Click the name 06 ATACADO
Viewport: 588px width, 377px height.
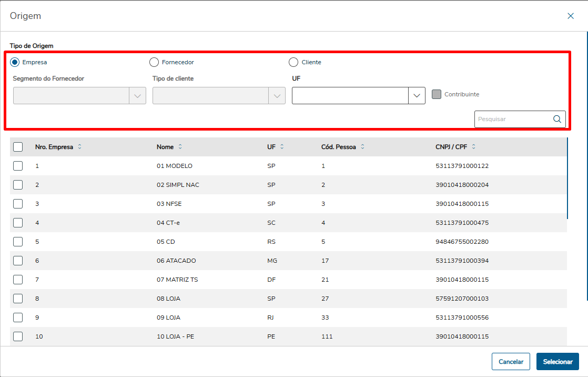pos(176,261)
